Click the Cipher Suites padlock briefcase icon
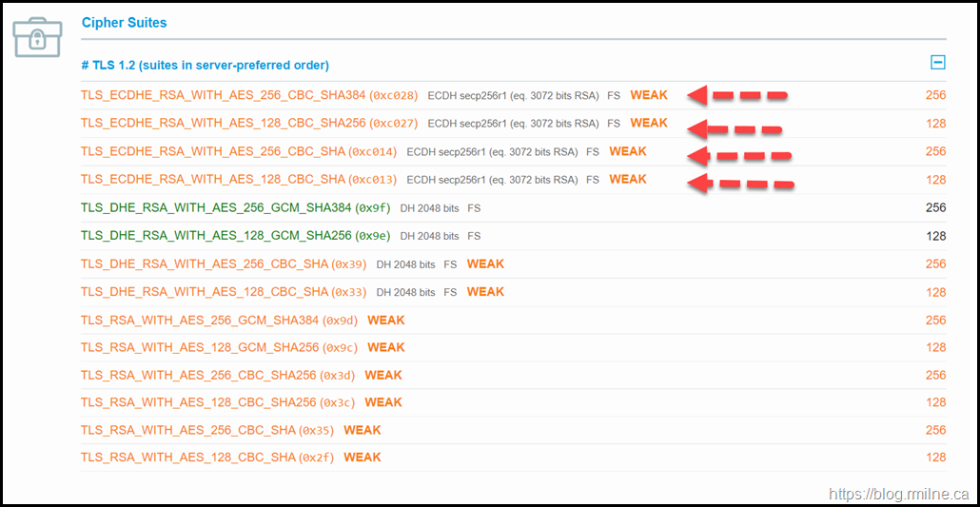The width and height of the screenshot is (980, 507). pyautogui.click(x=37, y=36)
